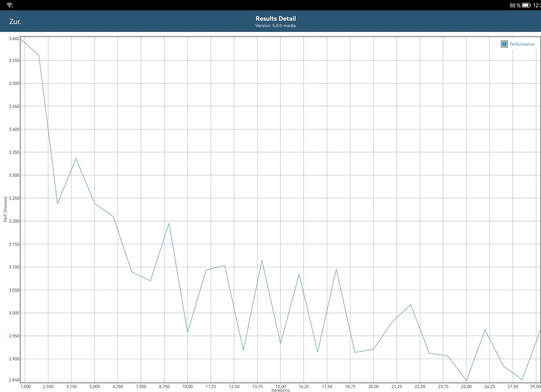The height and width of the screenshot is (392, 541).
Task: Tap the Zur. back button
Action: click(x=15, y=22)
